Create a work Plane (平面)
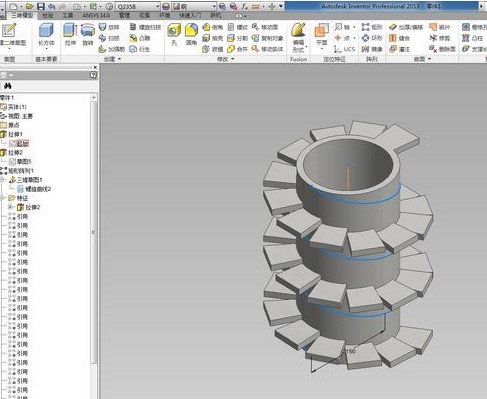 [321, 35]
